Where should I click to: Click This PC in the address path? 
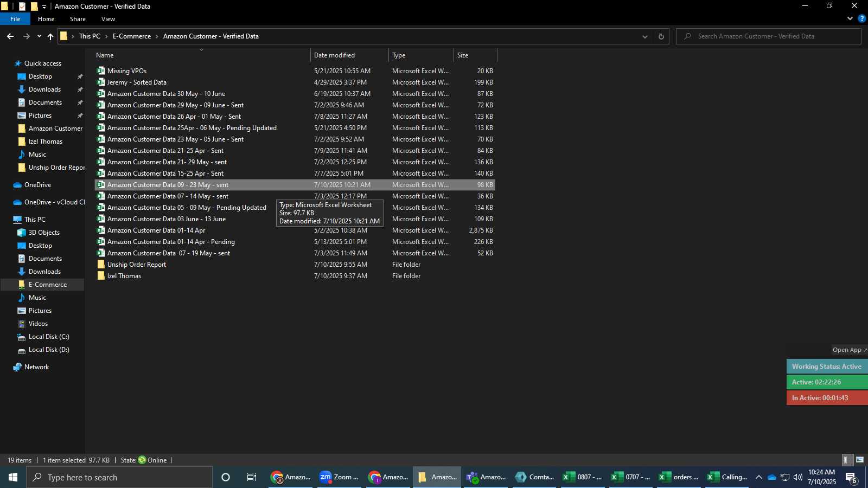[x=90, y=36]
